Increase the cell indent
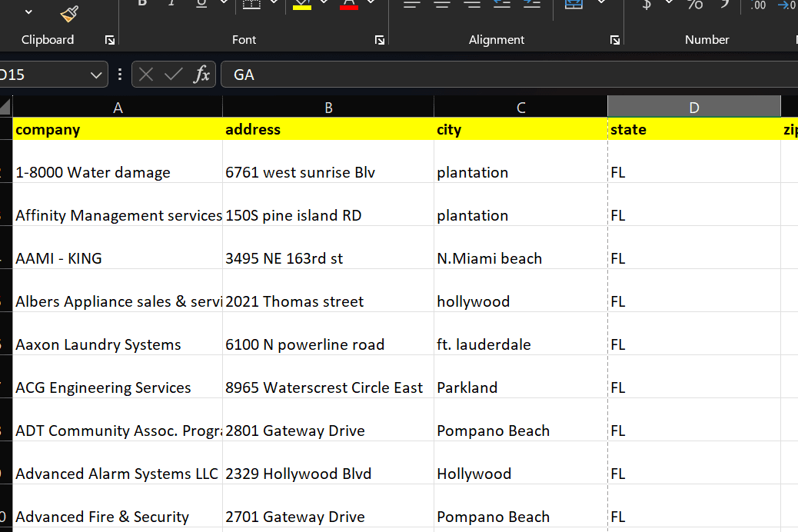 [x=532, y=4]
